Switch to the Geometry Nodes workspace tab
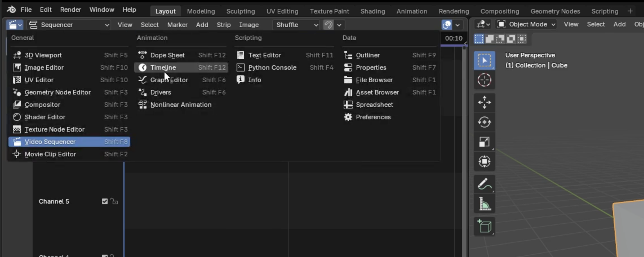644x257 pixels. coord(555,11)
